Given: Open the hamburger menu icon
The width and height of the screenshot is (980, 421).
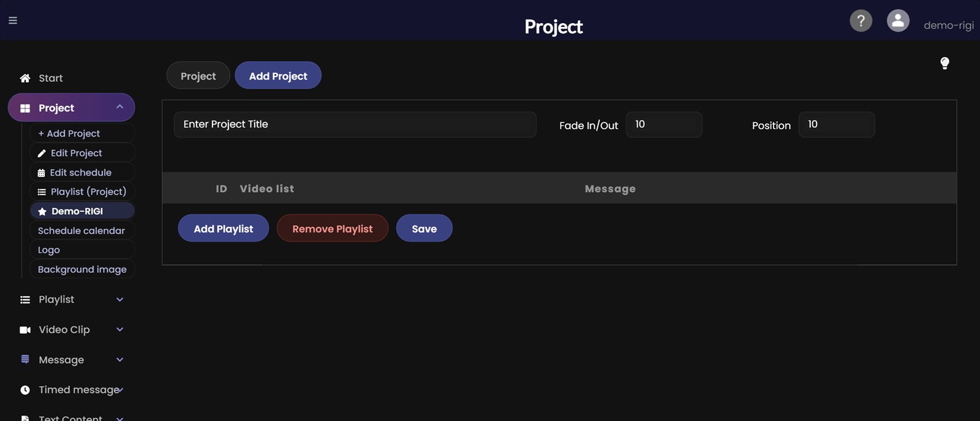Looking at the screenshot, I should click(x=13, y=20).
